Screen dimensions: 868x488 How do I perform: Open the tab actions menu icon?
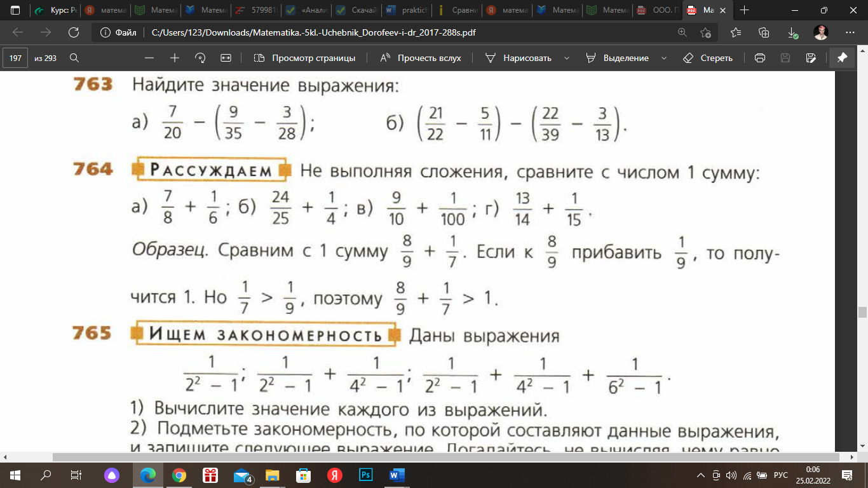[16, 10]
